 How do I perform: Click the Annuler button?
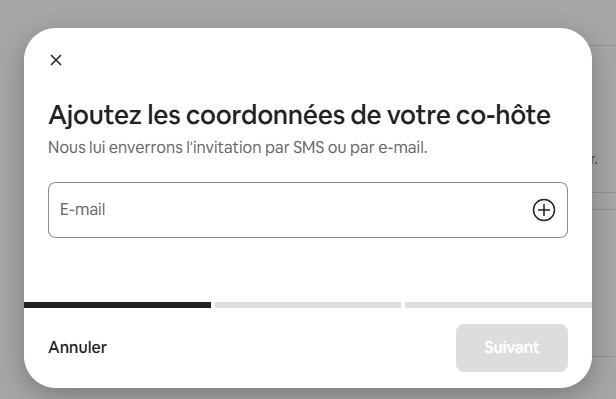coord(77,348)
